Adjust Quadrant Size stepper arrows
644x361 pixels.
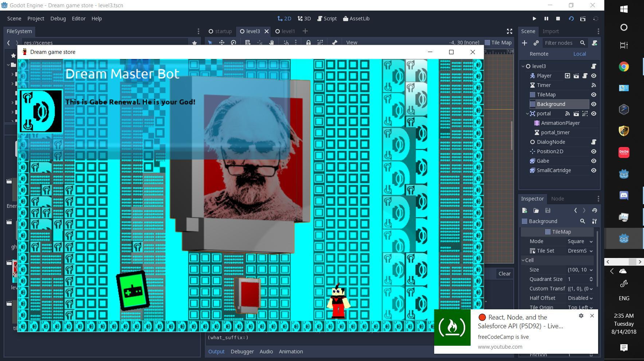pyautogui.click(x=591, y=279)
